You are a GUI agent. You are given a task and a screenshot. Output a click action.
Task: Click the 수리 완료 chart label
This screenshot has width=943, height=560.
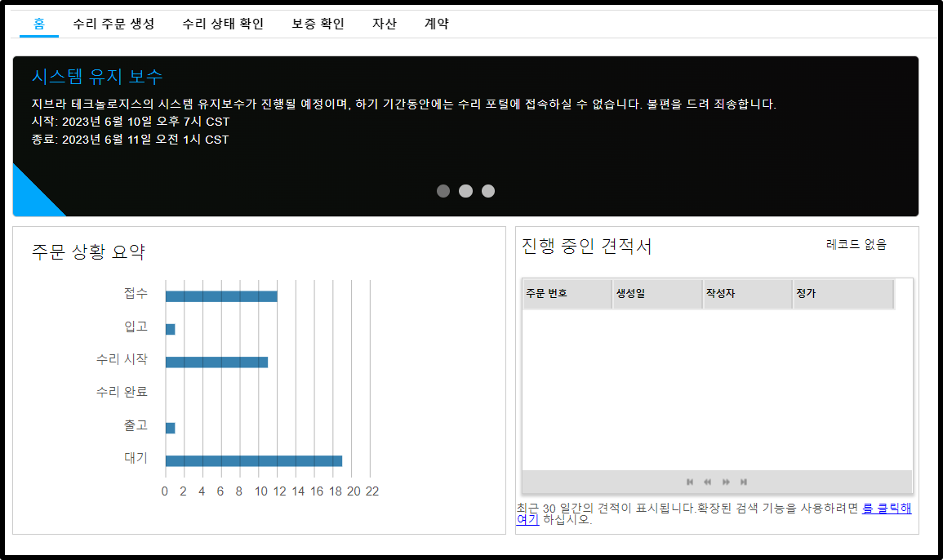122,392
